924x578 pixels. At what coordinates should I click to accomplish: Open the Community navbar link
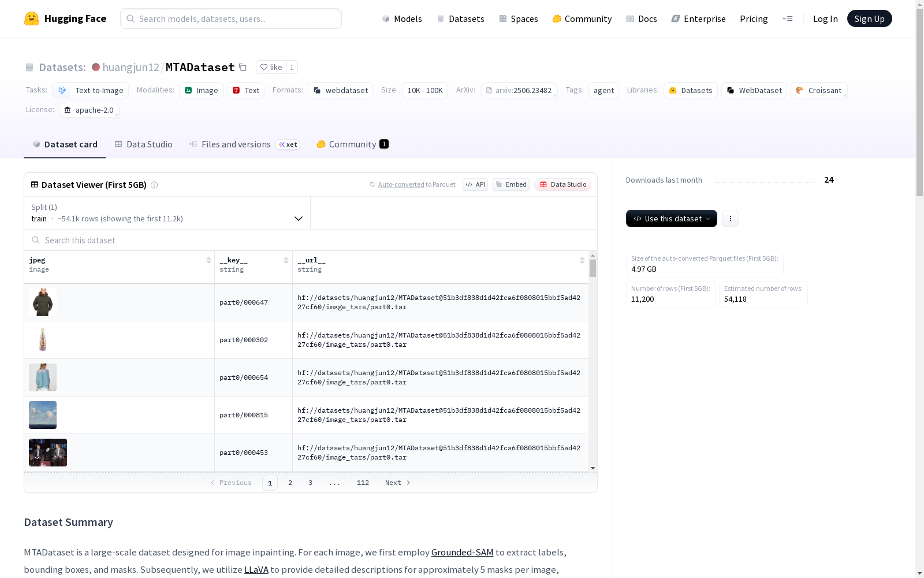[x=582, y=18]
